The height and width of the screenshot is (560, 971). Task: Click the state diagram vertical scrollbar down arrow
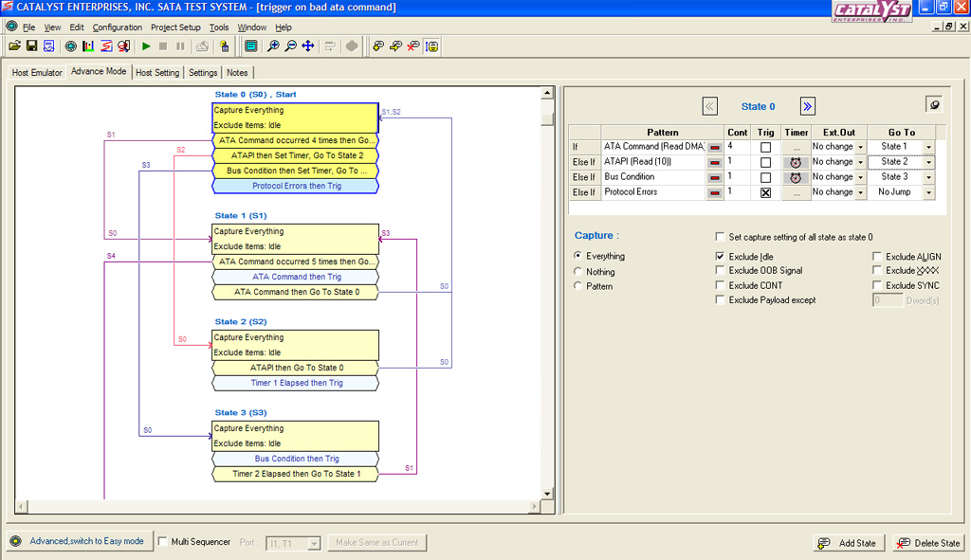[x=547, y=494]
